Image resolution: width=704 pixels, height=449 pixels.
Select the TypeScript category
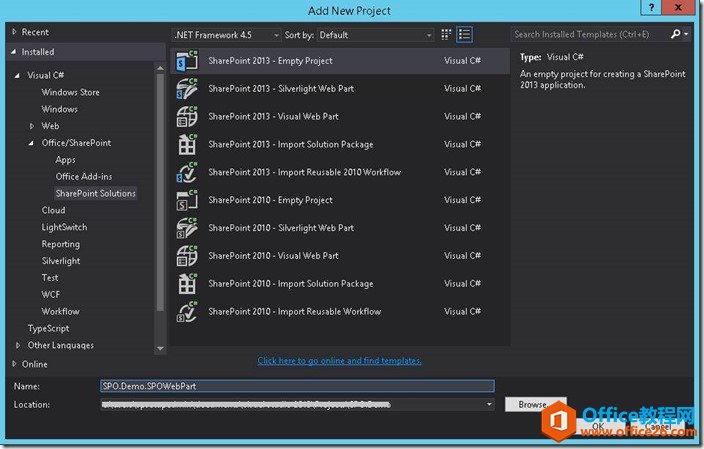(x=48, y=328)
